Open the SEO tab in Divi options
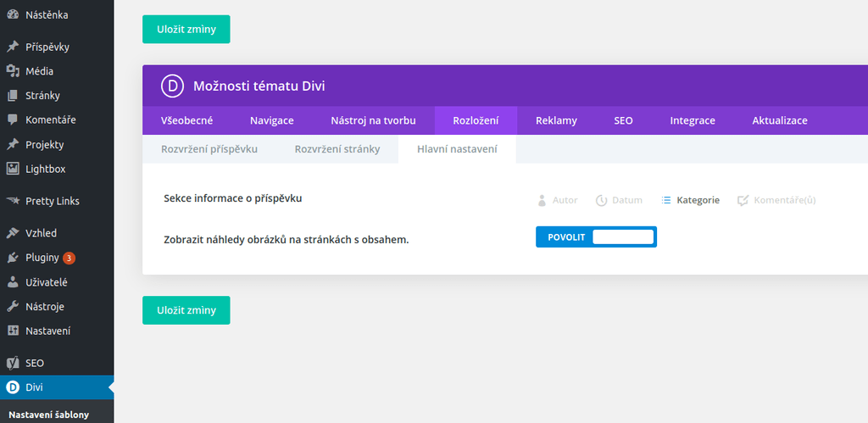 (623, 120)
